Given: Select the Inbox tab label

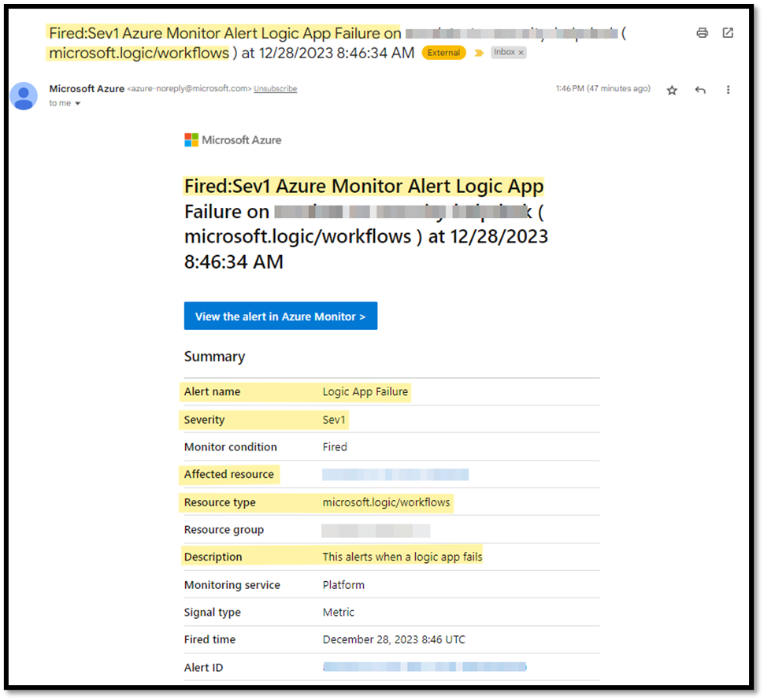Looking at the screenshot, I should click(x=504, y=52).
